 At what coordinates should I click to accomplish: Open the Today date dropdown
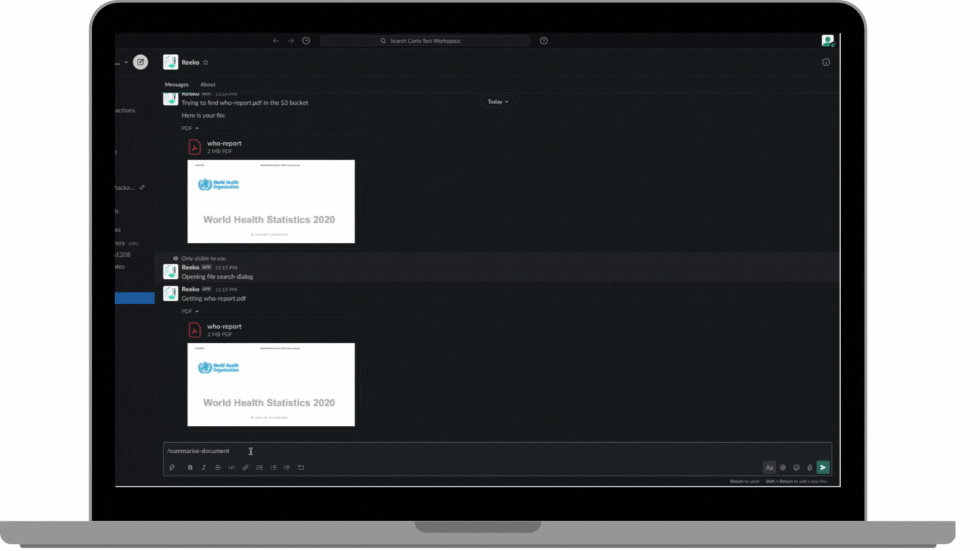[x=498, y=102]
